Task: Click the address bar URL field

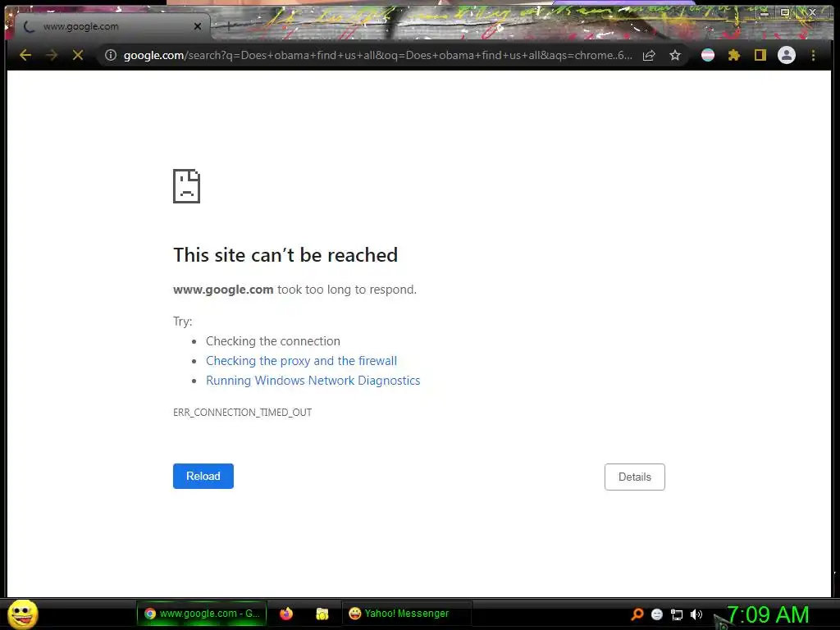Action: click(x=377, y=55)
